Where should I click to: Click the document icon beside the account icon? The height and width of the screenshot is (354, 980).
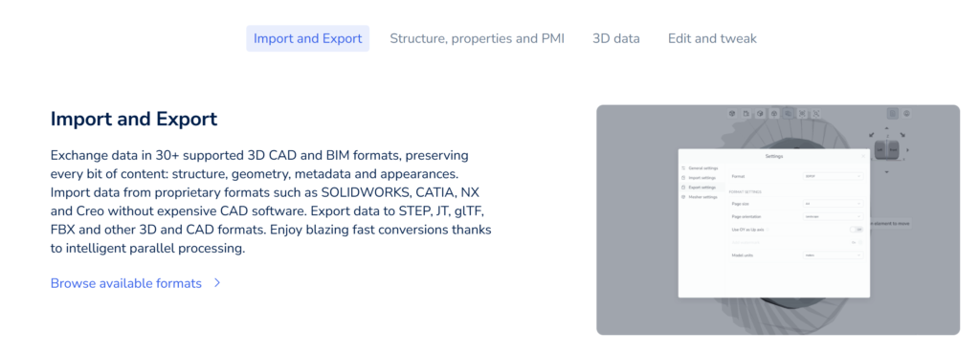point(893,114)
